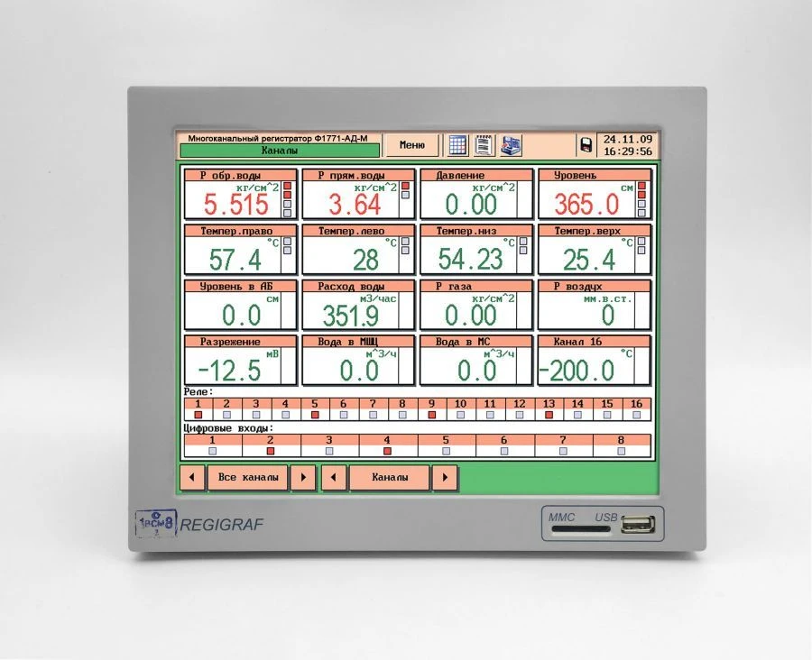Click the left arrow before the Каналы button
The width and height of the screenshot is (812, 660).
333,477
